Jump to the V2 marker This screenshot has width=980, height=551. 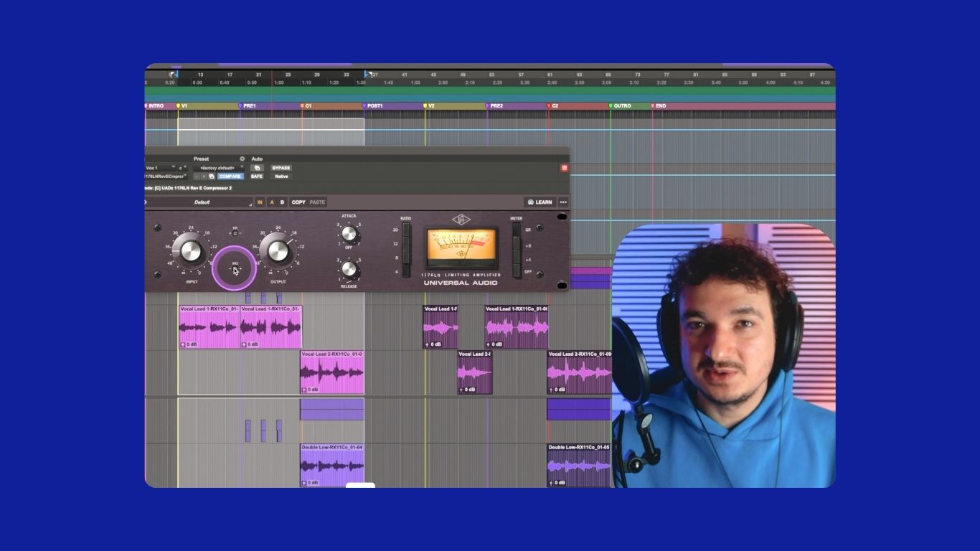click(430, 106)
